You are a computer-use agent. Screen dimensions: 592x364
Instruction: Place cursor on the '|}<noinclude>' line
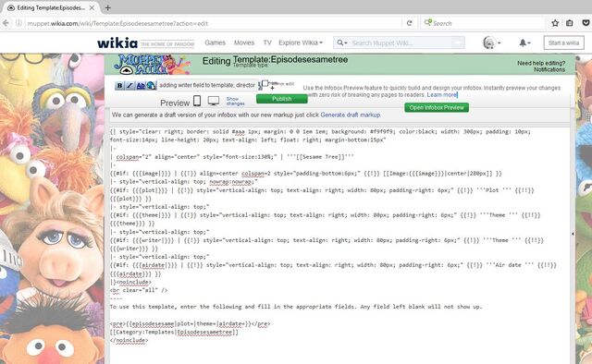130,282
